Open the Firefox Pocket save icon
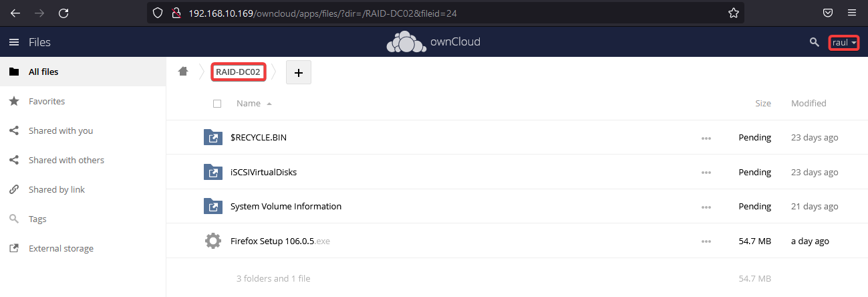The height and width of the screenshot is (297, 868). coord(827,13)
